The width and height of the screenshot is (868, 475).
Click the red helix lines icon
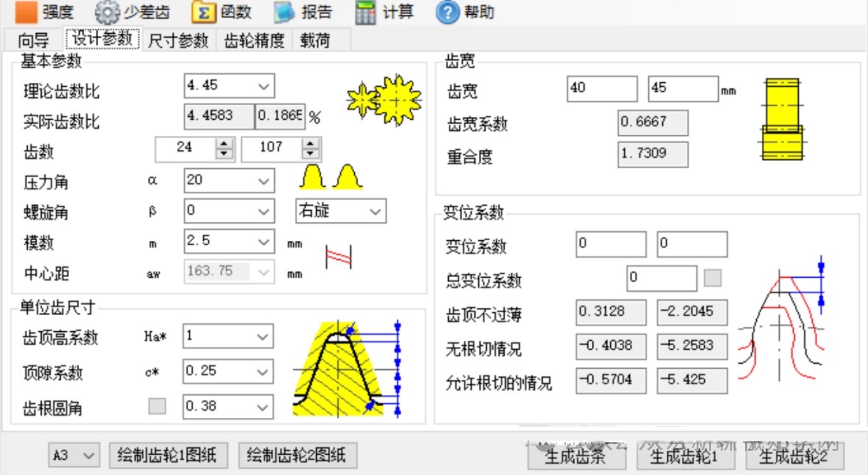(x=339, y=256)
